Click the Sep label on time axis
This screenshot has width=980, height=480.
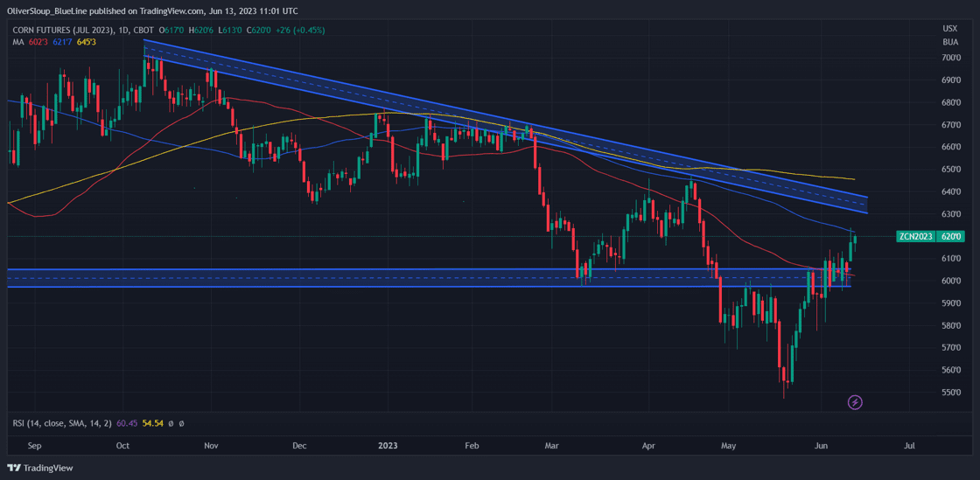[35, 446]
